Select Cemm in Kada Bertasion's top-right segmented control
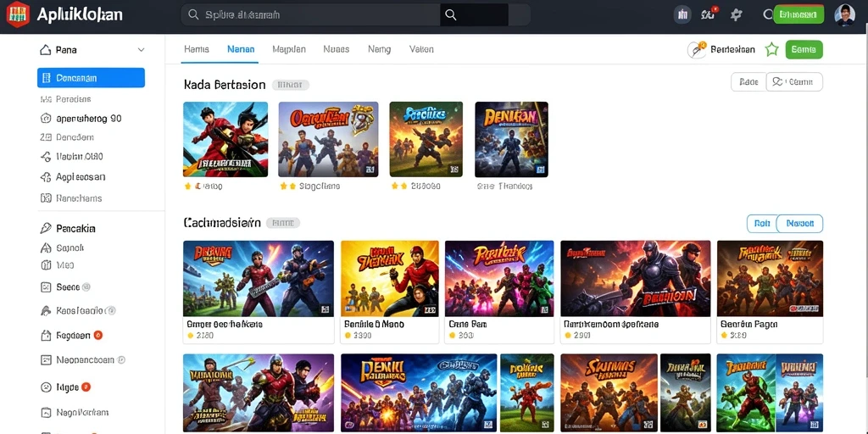Viewport: 868px width, 434px height. 794,82
